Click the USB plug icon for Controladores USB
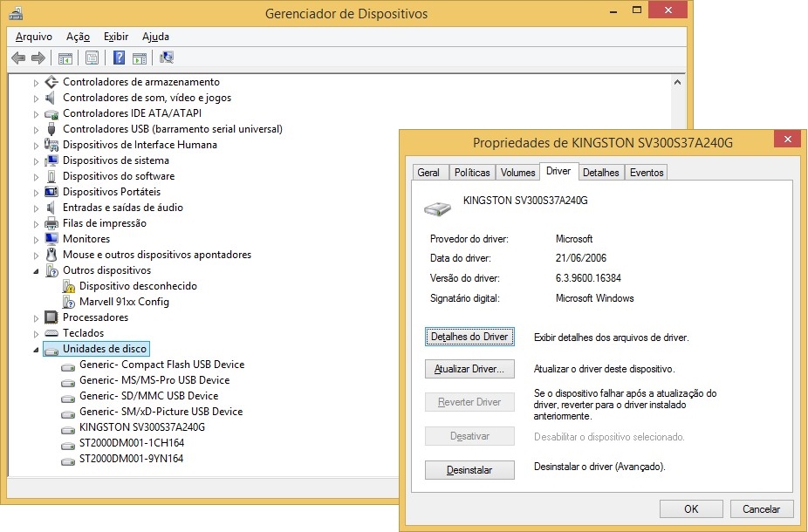The image size is (808, 532). pos(51,129)
